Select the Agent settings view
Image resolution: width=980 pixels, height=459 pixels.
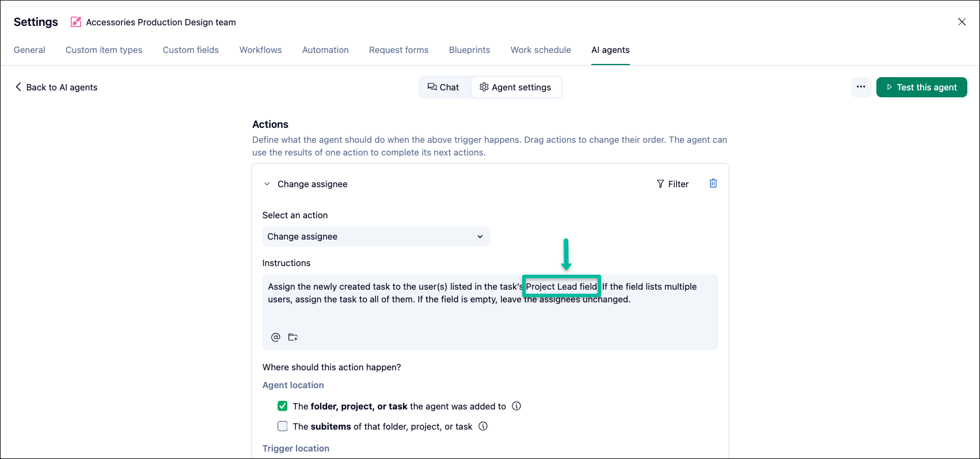coord(515,87)
